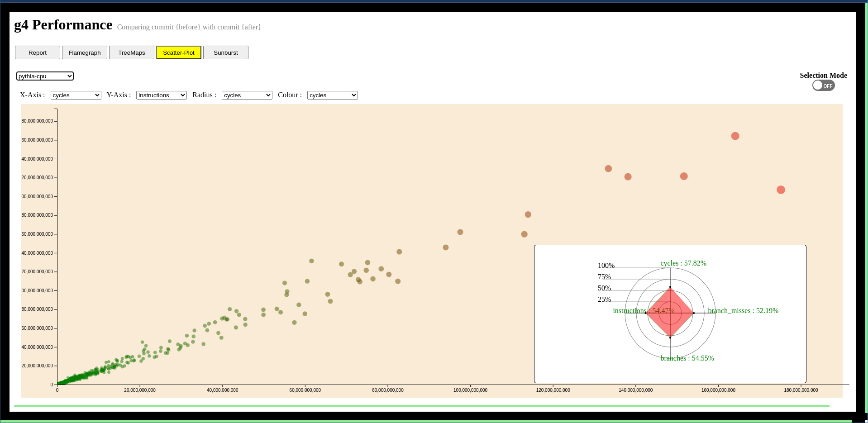This screenshot has height=423, width=868.
Task: Open the Colour metric dropdown
Action: pyautogui.click(x=333, y=95)
